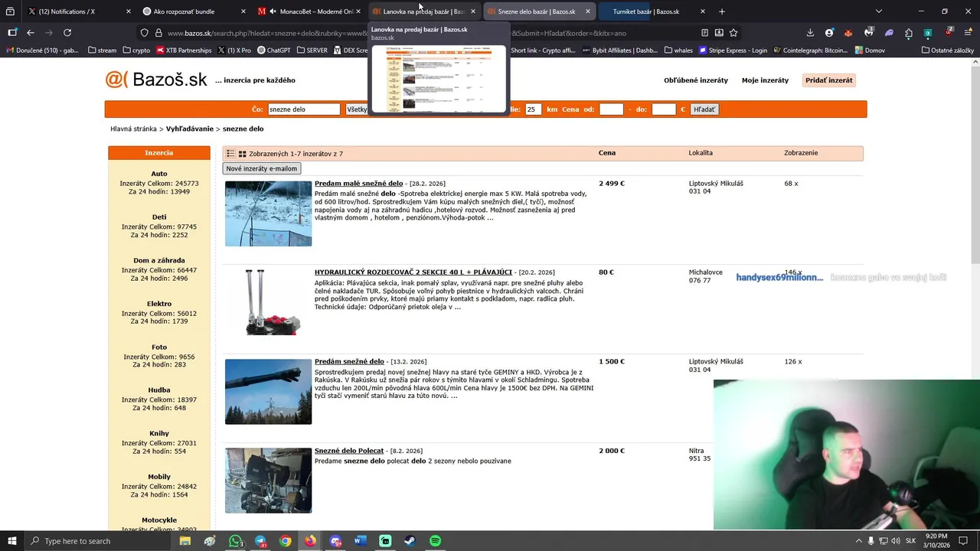980x551 pixels.
Task: Open Predam malé snežné delo listing
Action: point(358,184)
